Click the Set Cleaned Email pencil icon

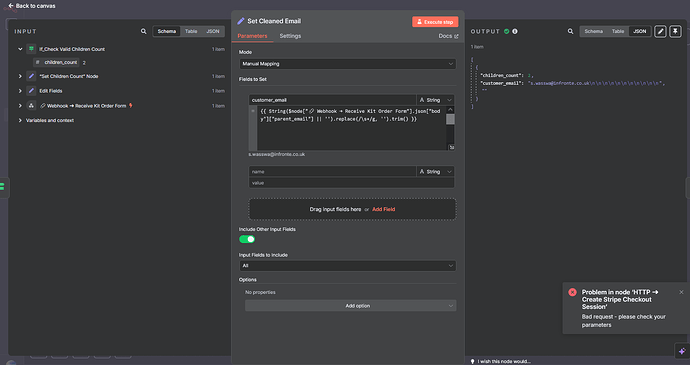tap(241, 21)
